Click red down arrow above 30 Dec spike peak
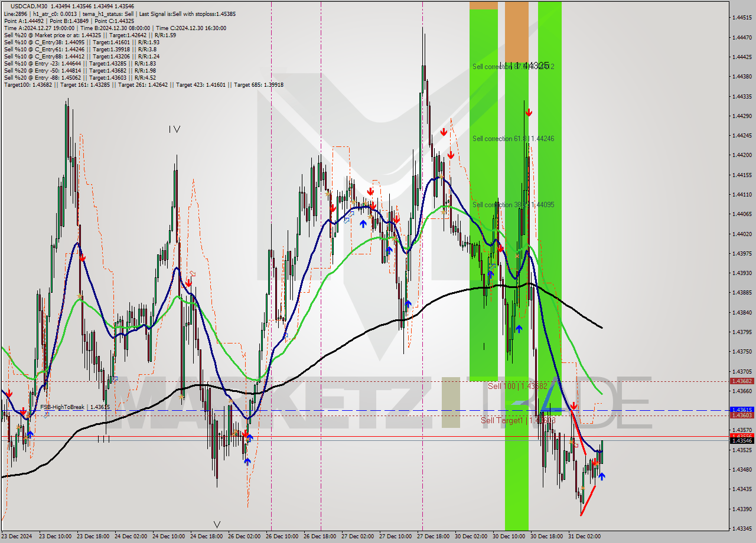The height and width of the screenshot is (543, 756). point(529,112)
